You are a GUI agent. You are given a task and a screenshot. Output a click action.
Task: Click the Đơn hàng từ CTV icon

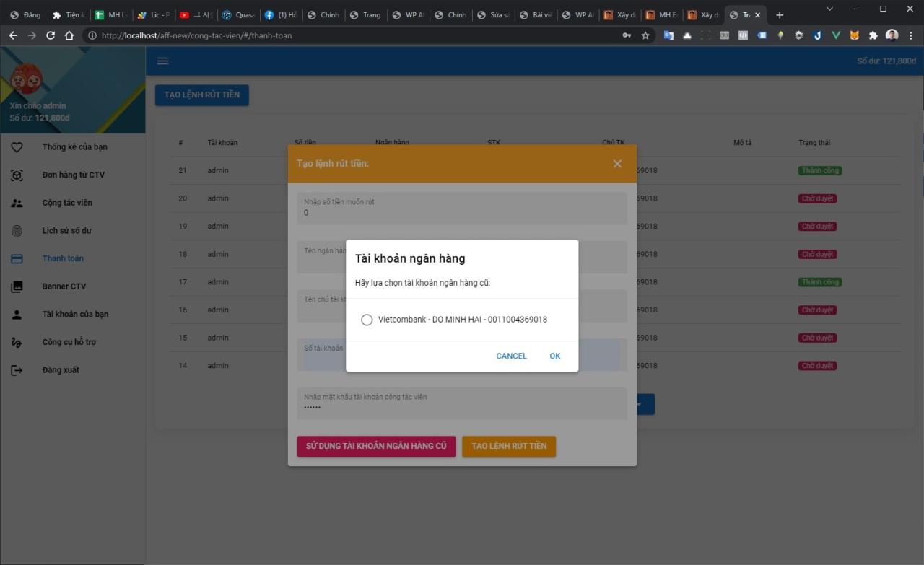(x=17, y=175)
